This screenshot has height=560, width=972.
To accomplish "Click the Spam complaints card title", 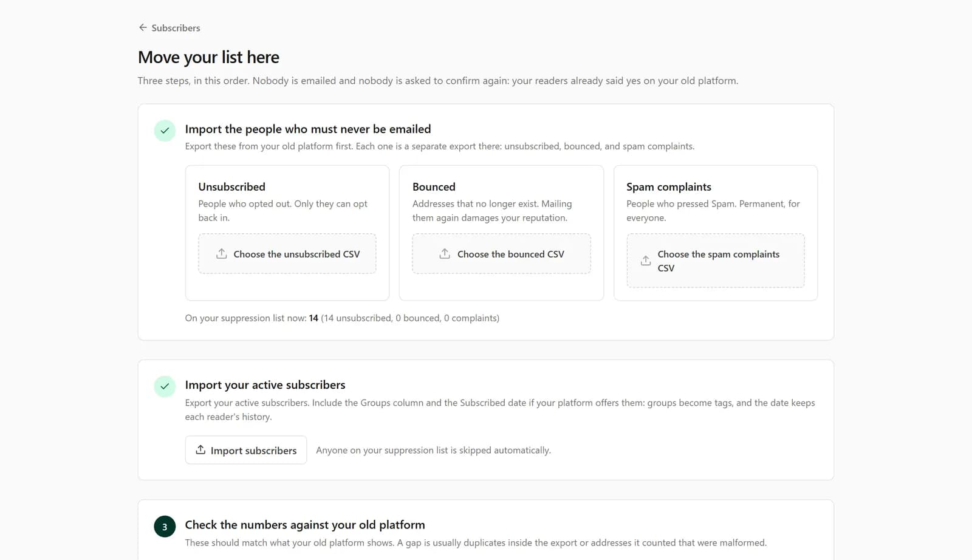I will [669, 186].
